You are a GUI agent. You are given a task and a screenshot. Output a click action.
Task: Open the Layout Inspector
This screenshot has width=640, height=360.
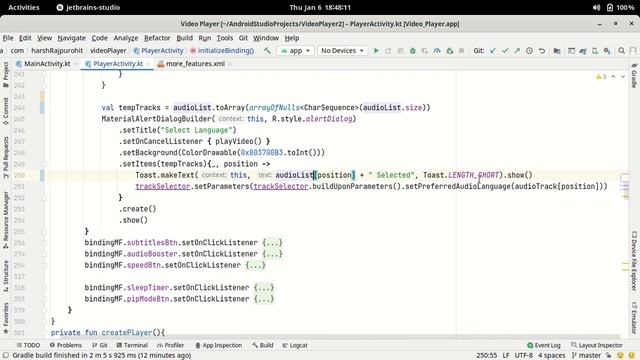click(x=596, y=345)
